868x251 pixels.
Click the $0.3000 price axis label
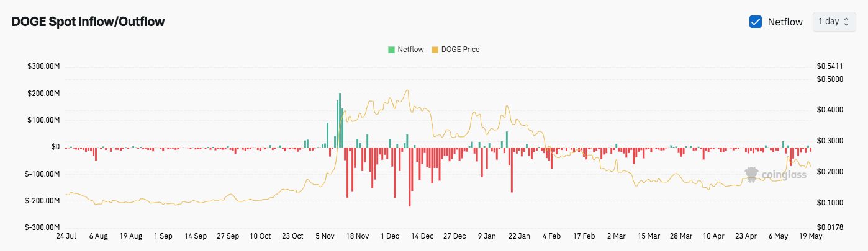click(830, 141)
